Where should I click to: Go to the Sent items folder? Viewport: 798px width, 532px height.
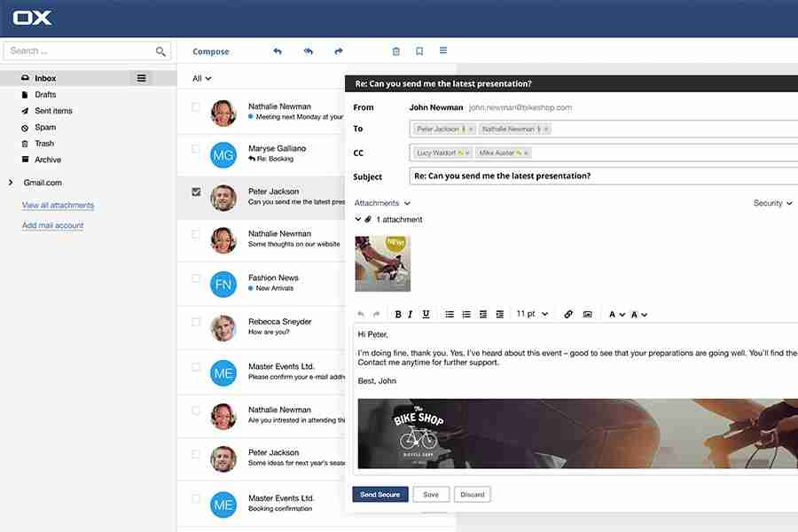[x=53, y=111]
